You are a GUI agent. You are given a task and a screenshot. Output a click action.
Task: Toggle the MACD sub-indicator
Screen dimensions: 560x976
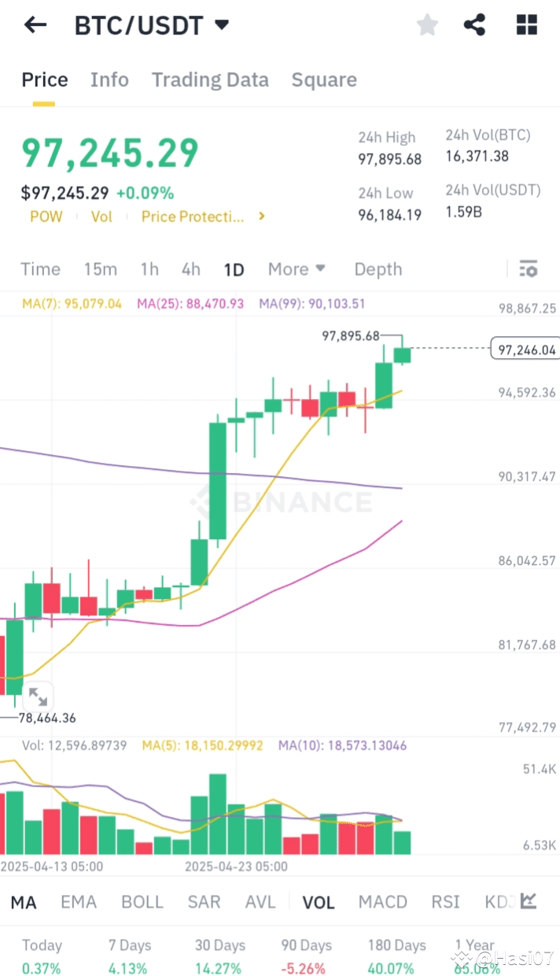(x=382, y=902)
